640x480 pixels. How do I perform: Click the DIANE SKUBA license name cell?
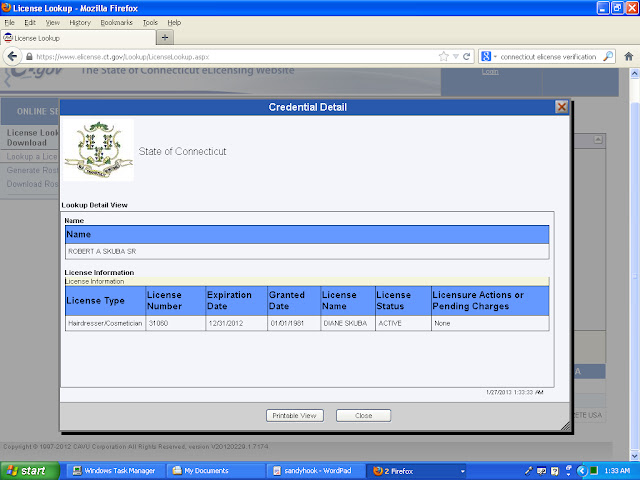pos(348,323)
